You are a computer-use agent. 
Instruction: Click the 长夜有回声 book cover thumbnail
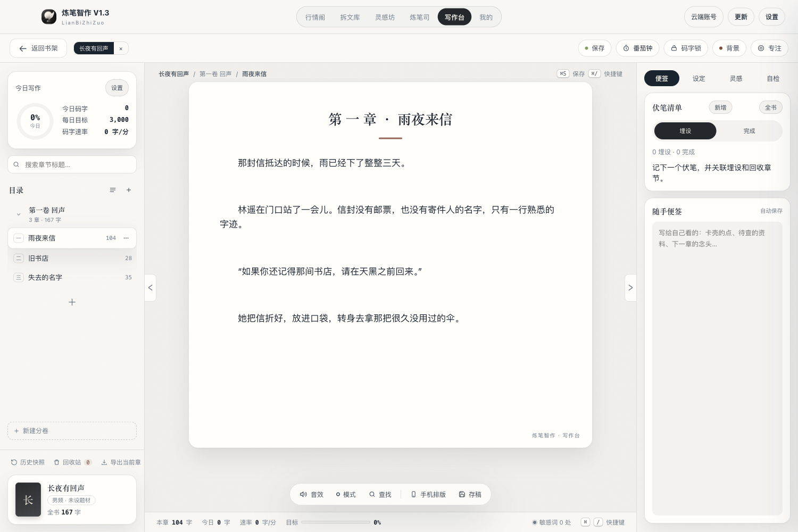[28, 500]
